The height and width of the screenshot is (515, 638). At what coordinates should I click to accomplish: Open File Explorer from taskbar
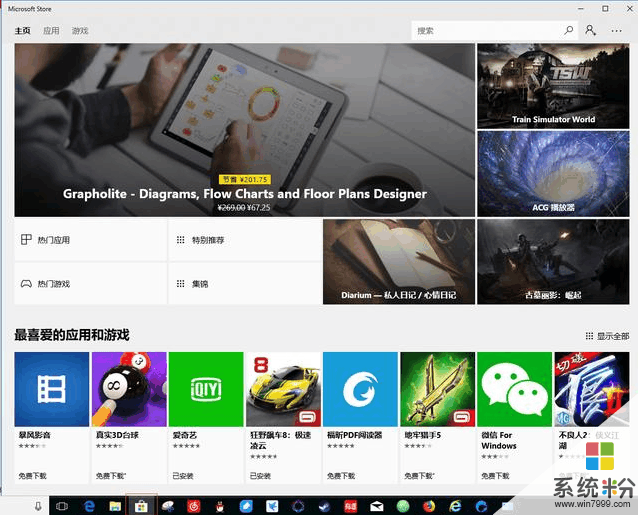115,506
